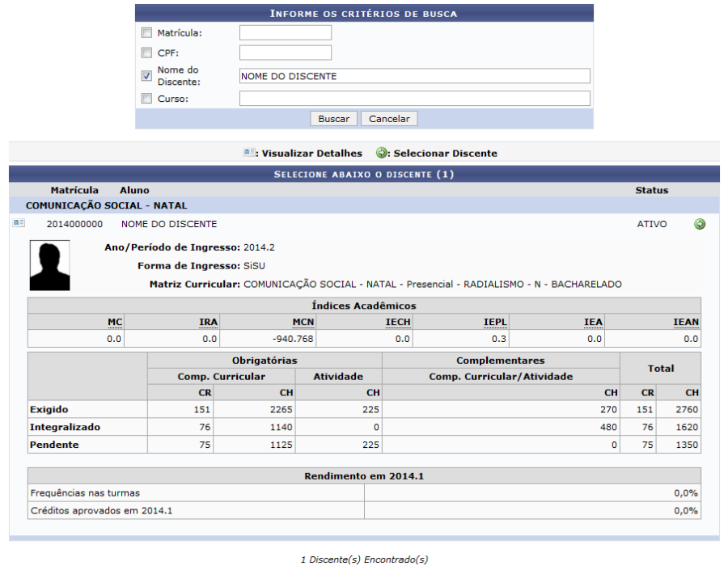The width and height of the screenshot is (728, 570).
Task: Select the student with the green arrow icon
Action: coord(700,224)
